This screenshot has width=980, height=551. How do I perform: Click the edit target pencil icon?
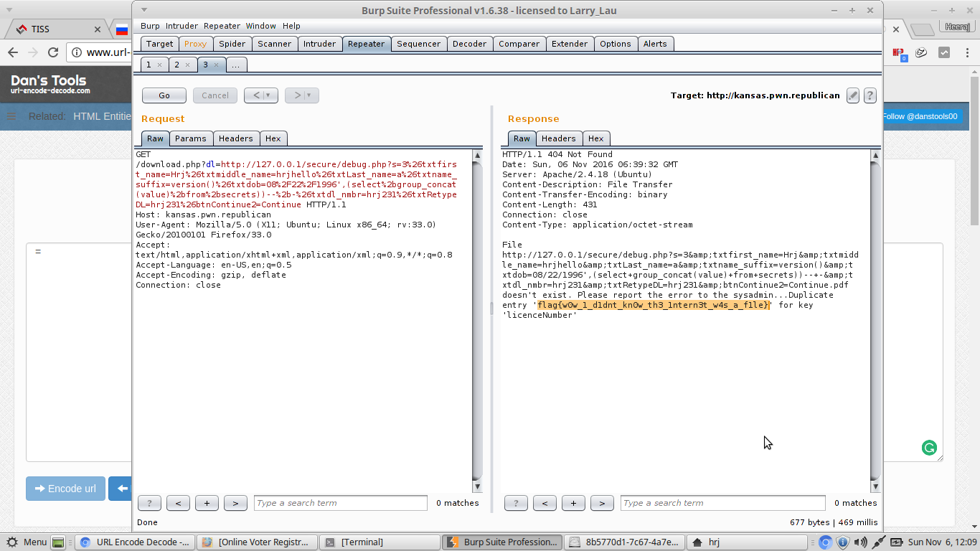pos(852,95)
